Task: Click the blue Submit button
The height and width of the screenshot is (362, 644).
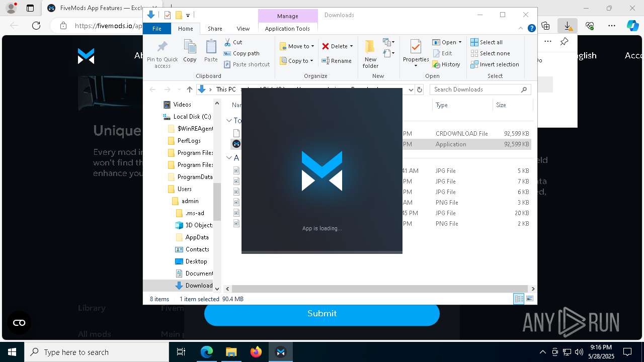Action: coord(322,313)
